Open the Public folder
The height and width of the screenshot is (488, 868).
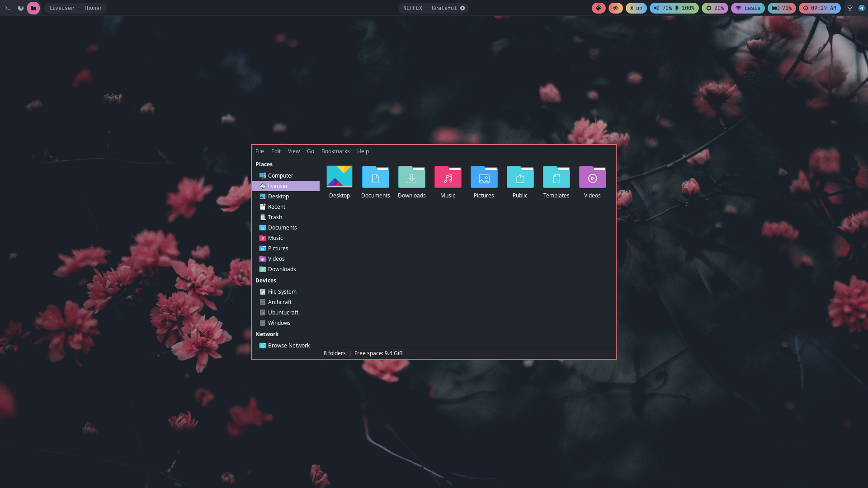point(520,178)
